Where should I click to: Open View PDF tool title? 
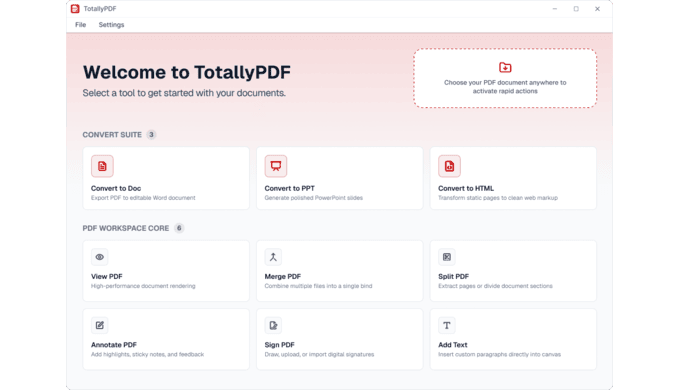click(x=107, y=276)
